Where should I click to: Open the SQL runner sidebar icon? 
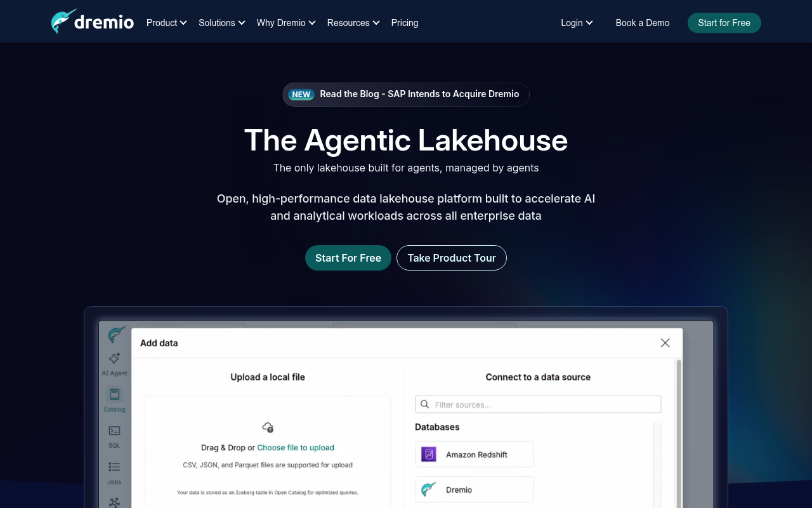point(114,437)
